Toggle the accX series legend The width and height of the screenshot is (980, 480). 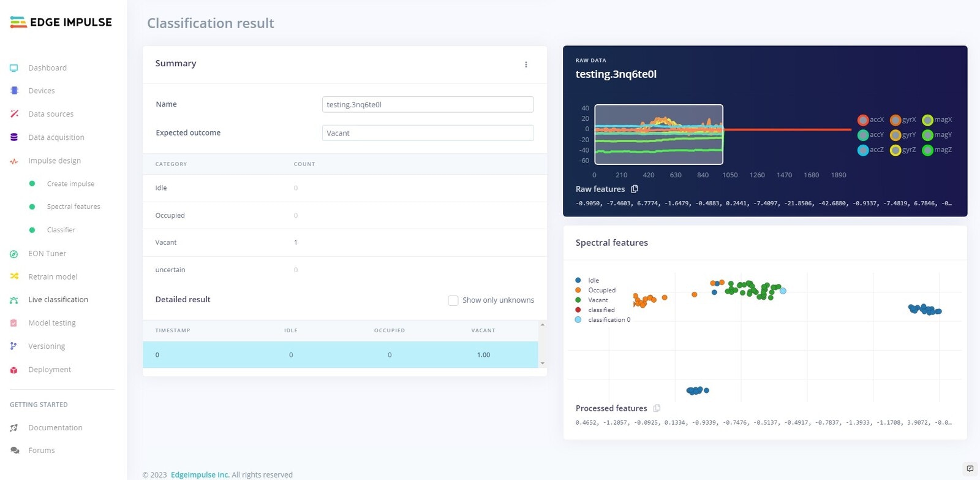[870, 120]
